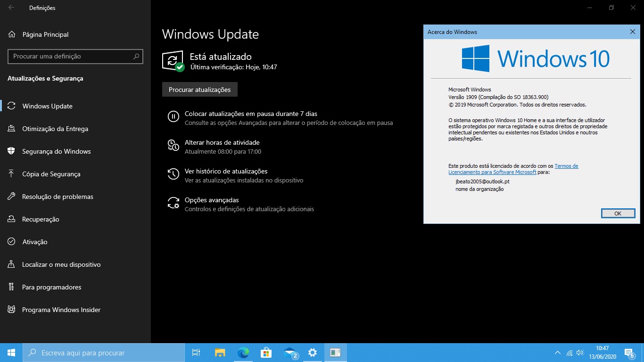
Task: Open the Página Principal home icon
Action: pyautogui.click(x=12, y=34)
